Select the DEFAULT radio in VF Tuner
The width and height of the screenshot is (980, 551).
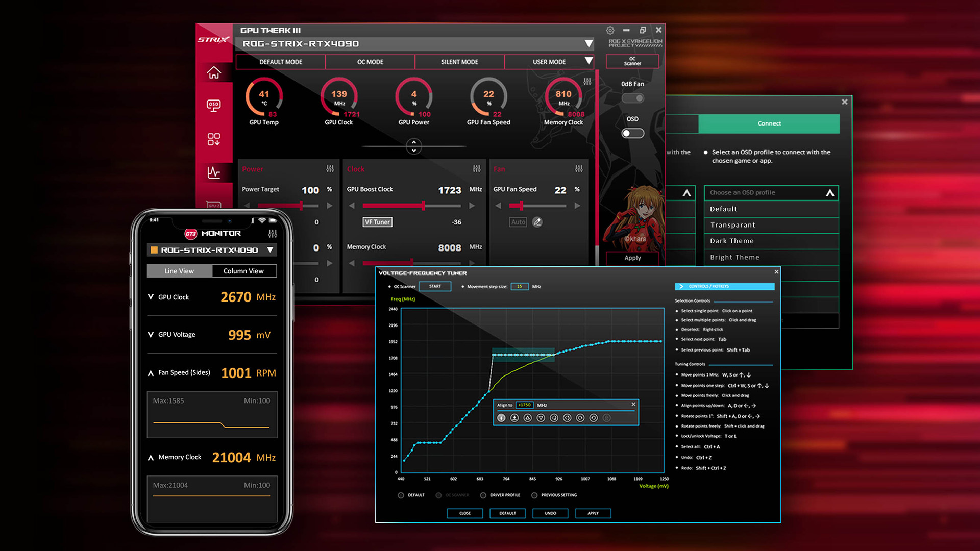401,495
